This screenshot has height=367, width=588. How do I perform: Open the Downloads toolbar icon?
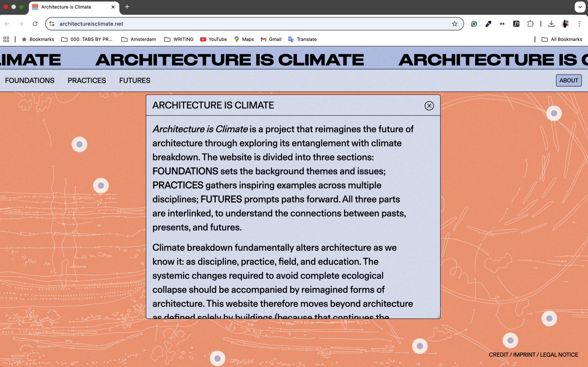tap(551, 24)
